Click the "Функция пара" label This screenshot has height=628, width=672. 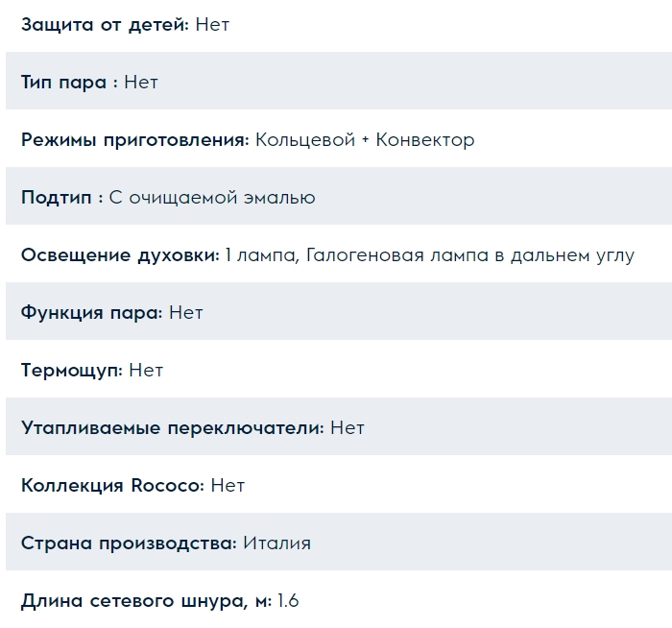click(92, 313)
